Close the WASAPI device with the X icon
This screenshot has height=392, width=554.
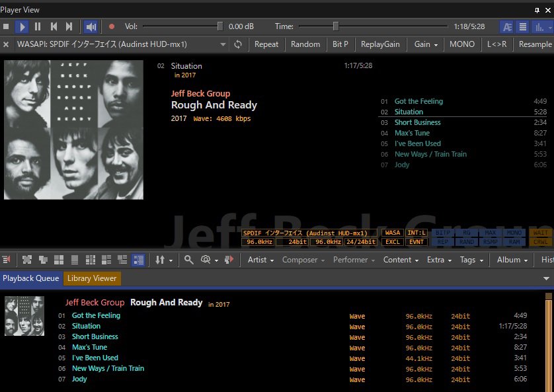[x=6, y=44]
